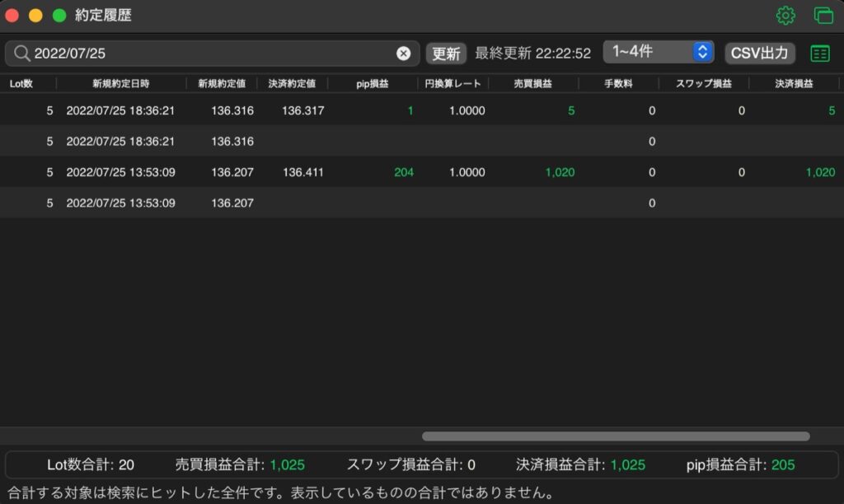Click the 最終更新 22:22:52 timestamp
Image resolution: width=844 pixels, height=504 pixels.
[532, 54]
